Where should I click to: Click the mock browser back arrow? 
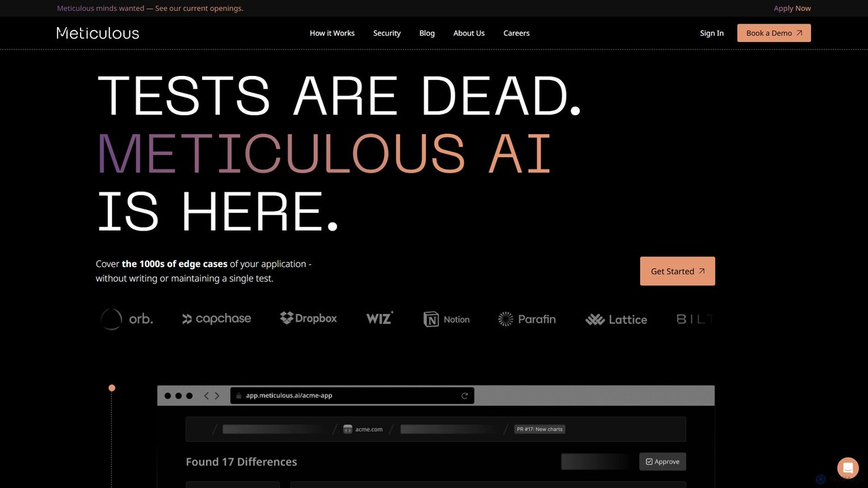206,396
